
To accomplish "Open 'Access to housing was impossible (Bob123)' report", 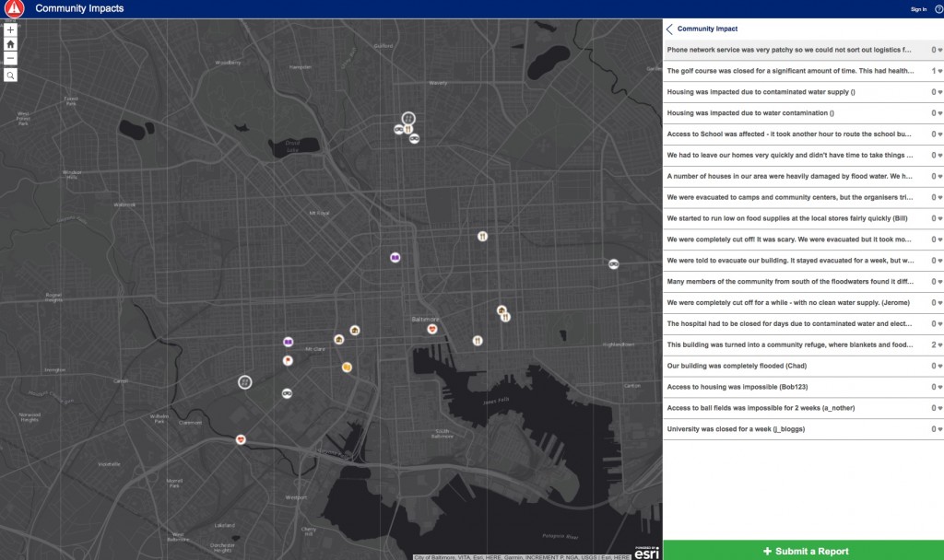I will pyautogui.click(x=803, y=387).
